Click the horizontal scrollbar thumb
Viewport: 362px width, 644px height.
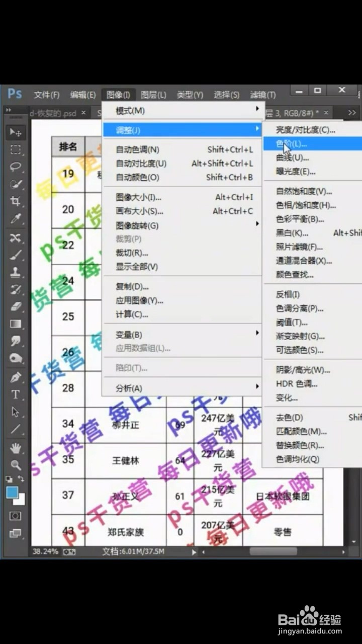point(273,552)
